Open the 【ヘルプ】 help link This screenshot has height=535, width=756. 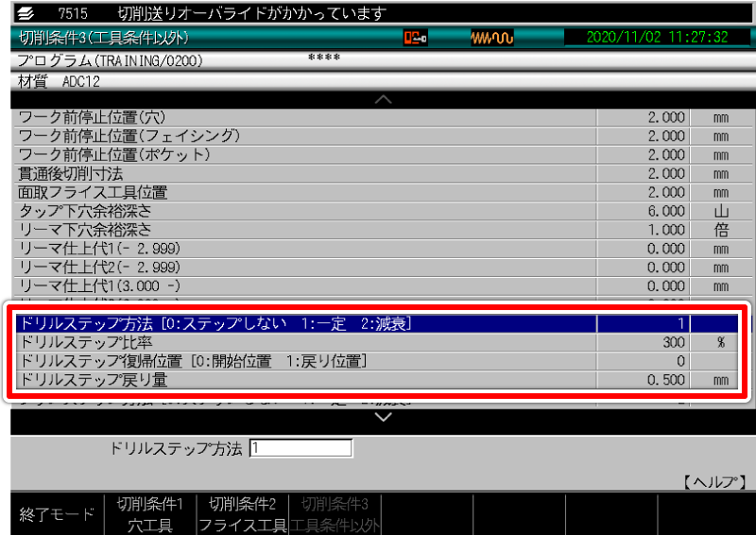pos(713,482)
